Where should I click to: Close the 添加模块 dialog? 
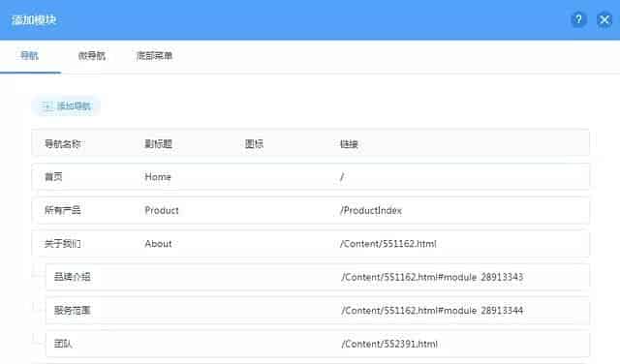604,19
